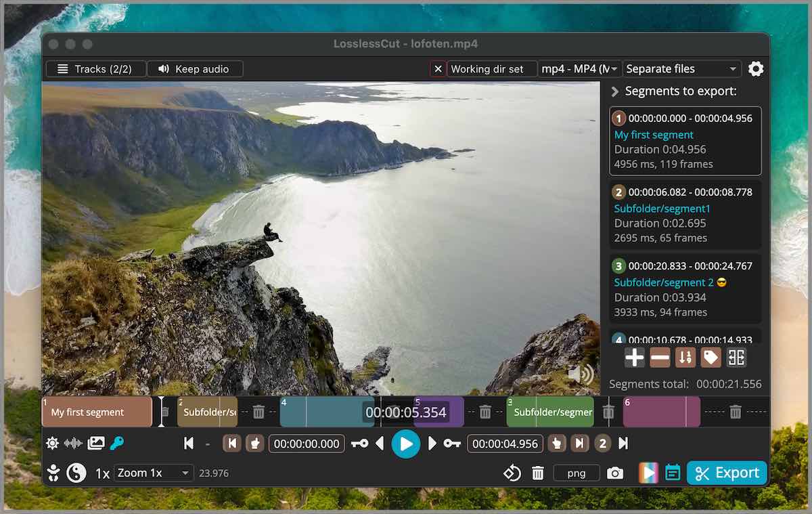
Task: Open Tracks (2/2) panel
Action: [x=95, y=68]
